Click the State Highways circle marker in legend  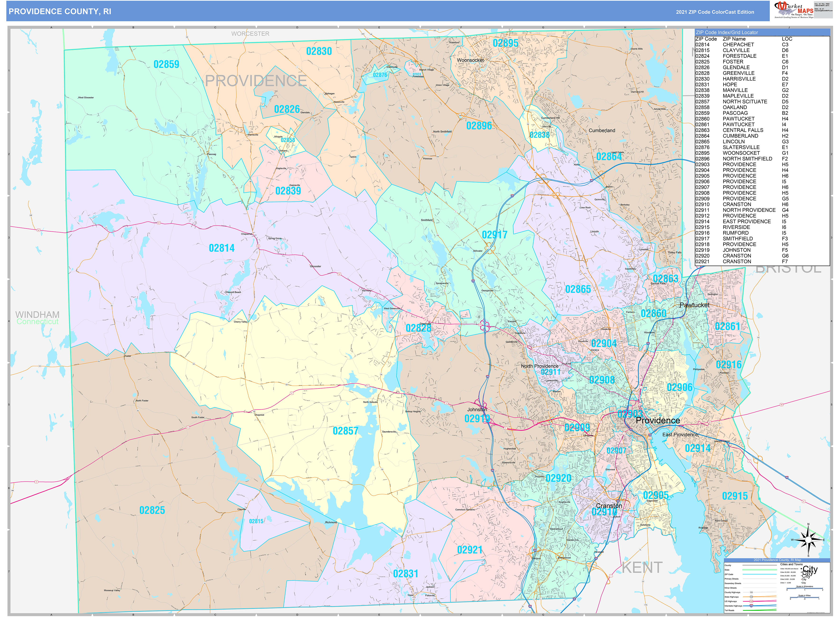click(752, 597)
